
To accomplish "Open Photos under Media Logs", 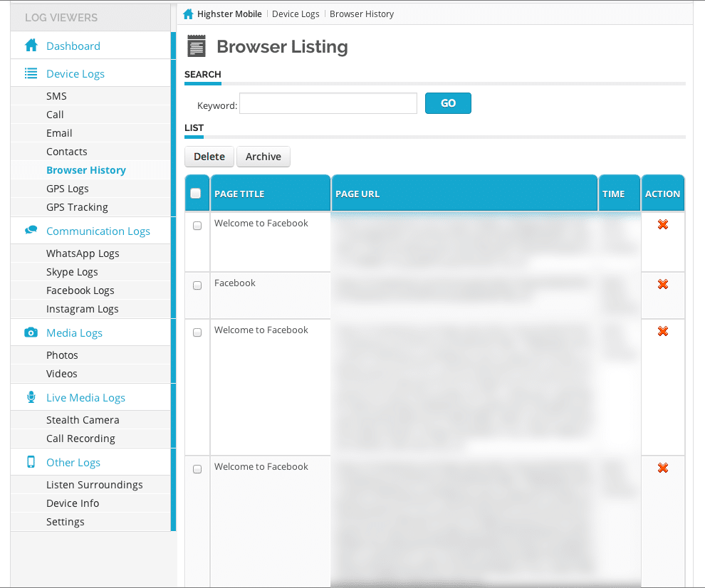I will (x=62, y=355).
